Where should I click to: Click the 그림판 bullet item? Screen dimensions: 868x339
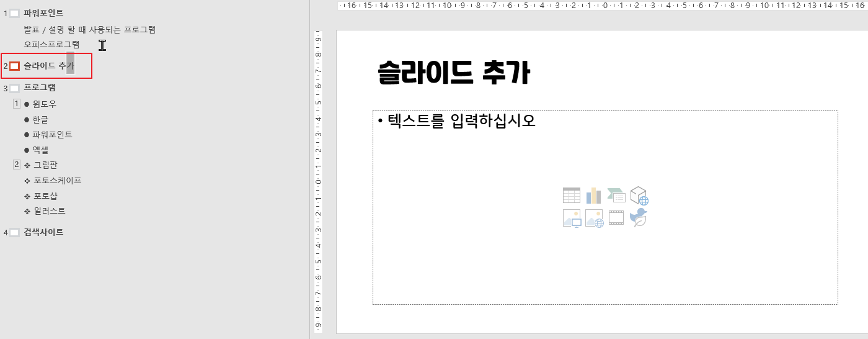coord(45,165)
